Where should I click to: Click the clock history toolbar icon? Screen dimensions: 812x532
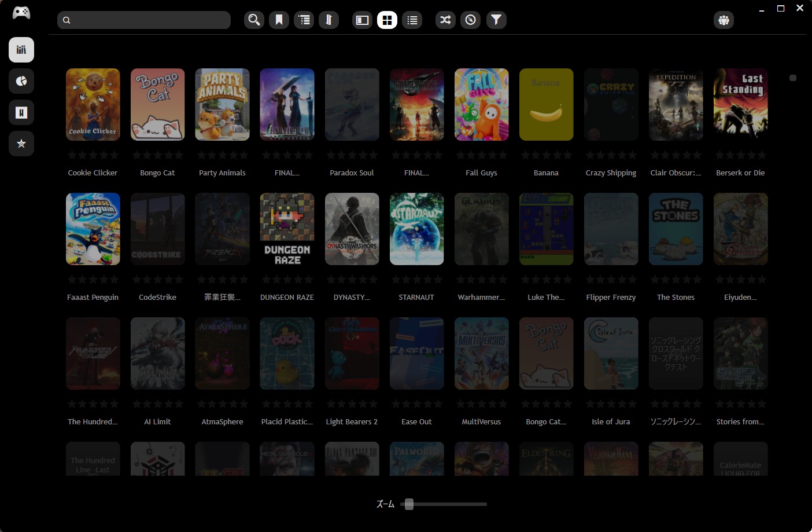pyautogui.click(x=471, y=20)
